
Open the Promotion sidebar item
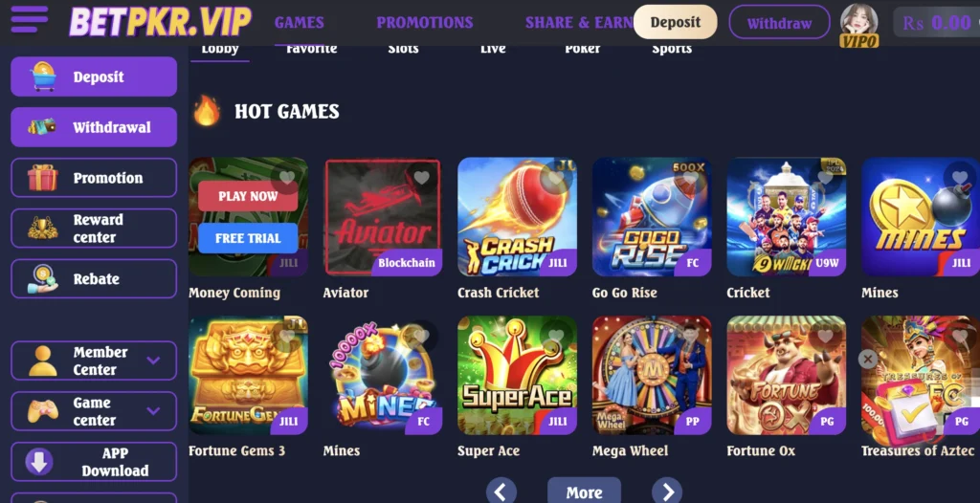(94, 178)
